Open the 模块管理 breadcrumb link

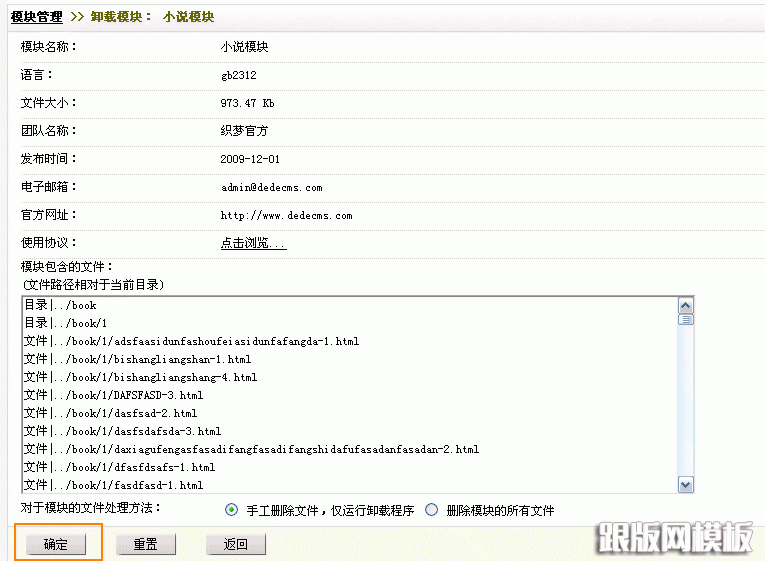(x=37, y=17)
